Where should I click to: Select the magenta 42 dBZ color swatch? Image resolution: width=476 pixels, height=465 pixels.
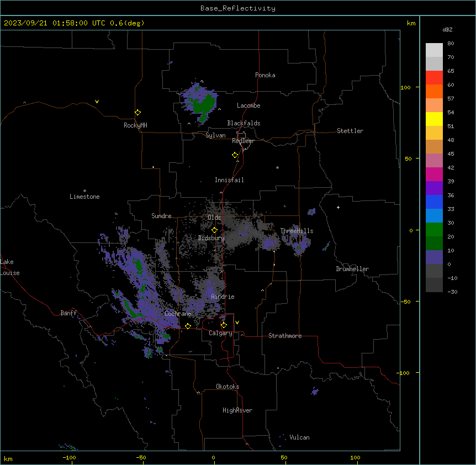point(434,174)
